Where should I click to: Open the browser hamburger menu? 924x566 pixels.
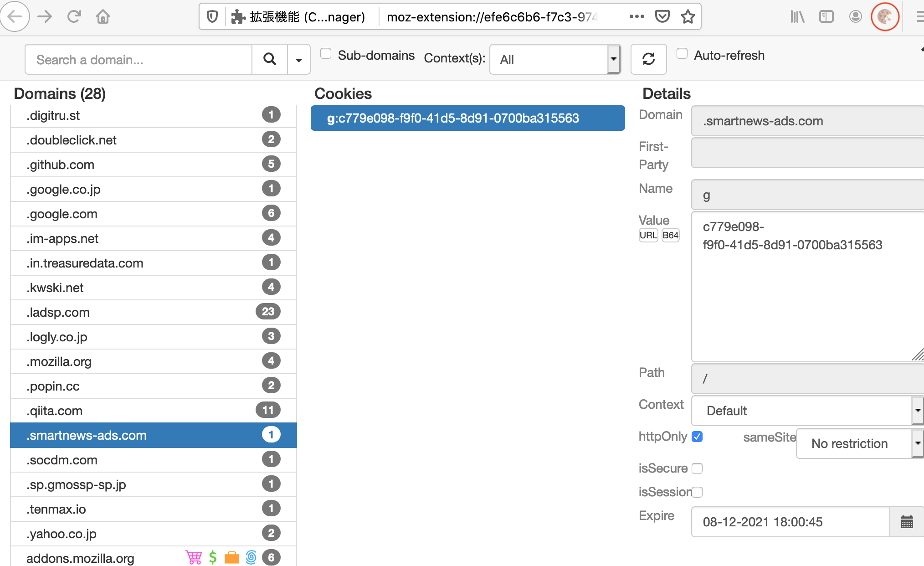click(x=919, y=17)
